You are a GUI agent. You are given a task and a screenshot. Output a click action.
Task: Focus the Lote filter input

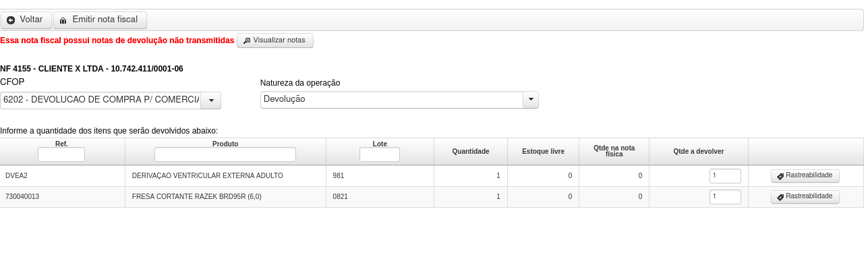(x=380, y=154)
